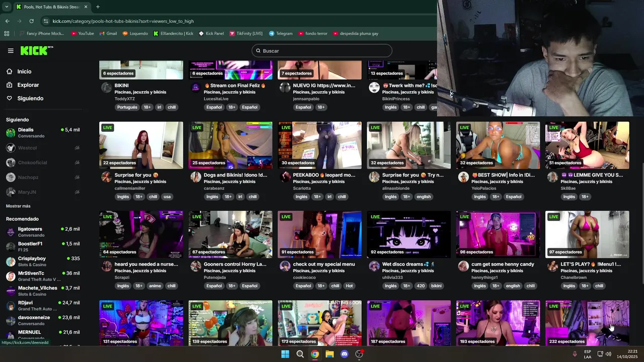Open Gmail bookmark
The width and height of the screenshot is (644, 362).
(x=108, y=34)
